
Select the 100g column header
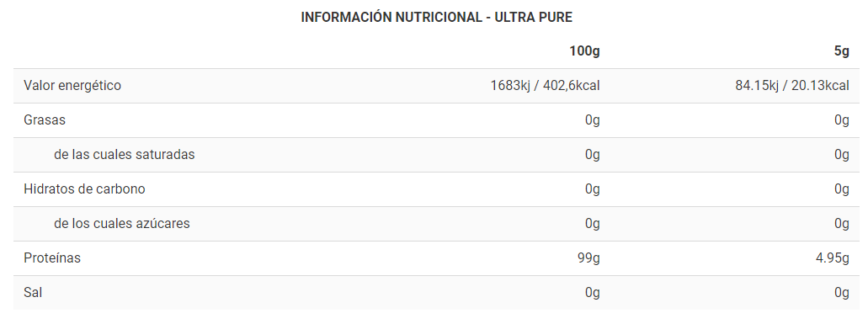[584, 51]
